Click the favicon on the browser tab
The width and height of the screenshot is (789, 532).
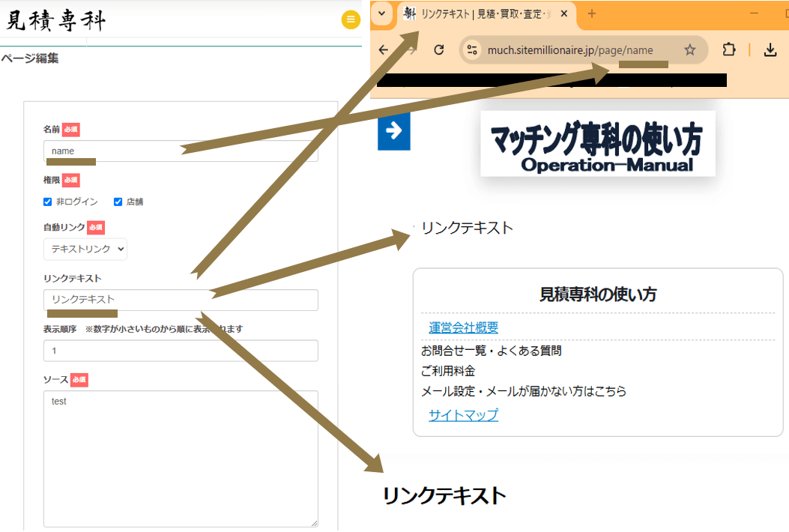tap(410, 13)
